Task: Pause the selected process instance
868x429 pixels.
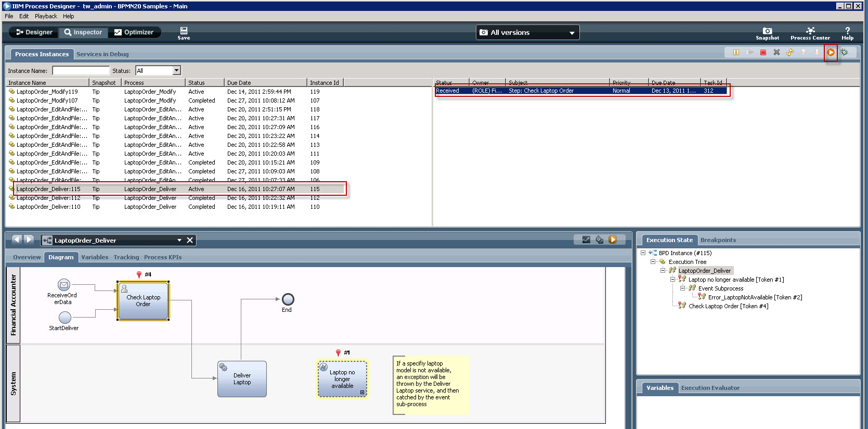Action: pos(736,53)
